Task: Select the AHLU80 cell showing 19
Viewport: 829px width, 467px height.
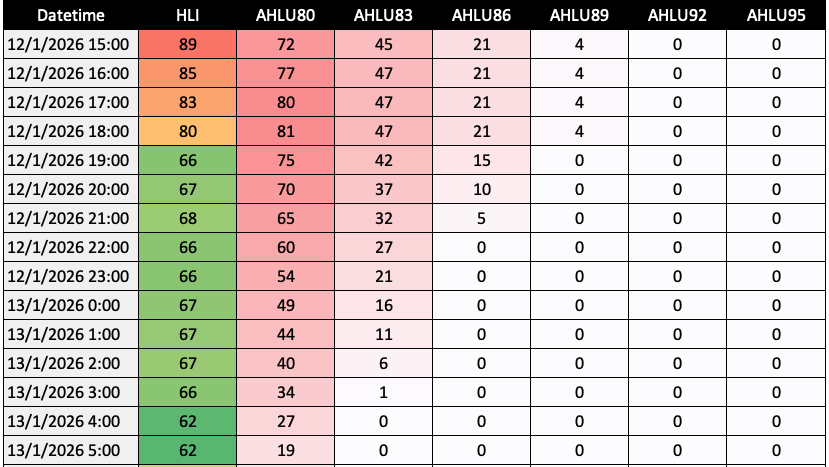Action: click(286, 450)
